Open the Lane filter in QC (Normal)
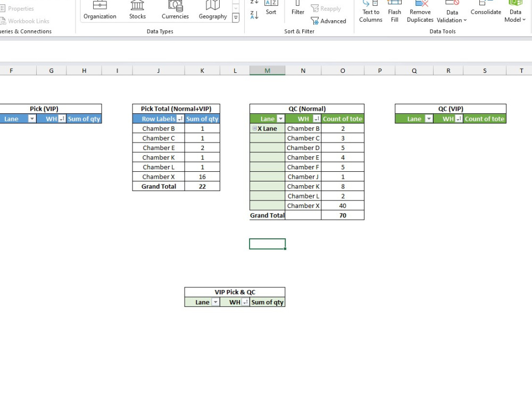Viewport: 532px width, 399px height. (280, 119)
